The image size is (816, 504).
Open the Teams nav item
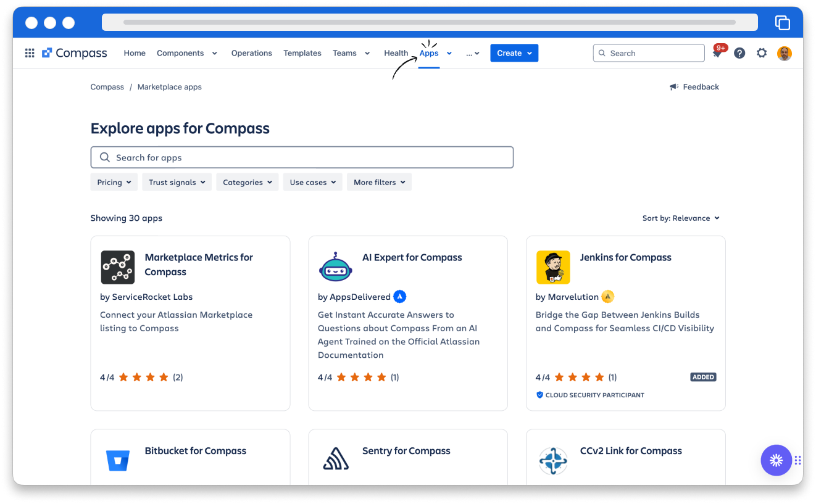[x=344, y=53]
